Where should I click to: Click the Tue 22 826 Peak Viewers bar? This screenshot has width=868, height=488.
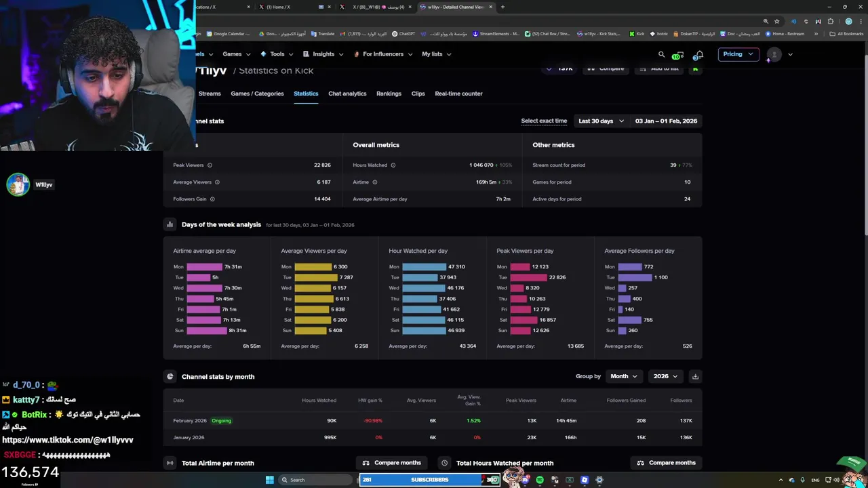click(x=528, y=277)
